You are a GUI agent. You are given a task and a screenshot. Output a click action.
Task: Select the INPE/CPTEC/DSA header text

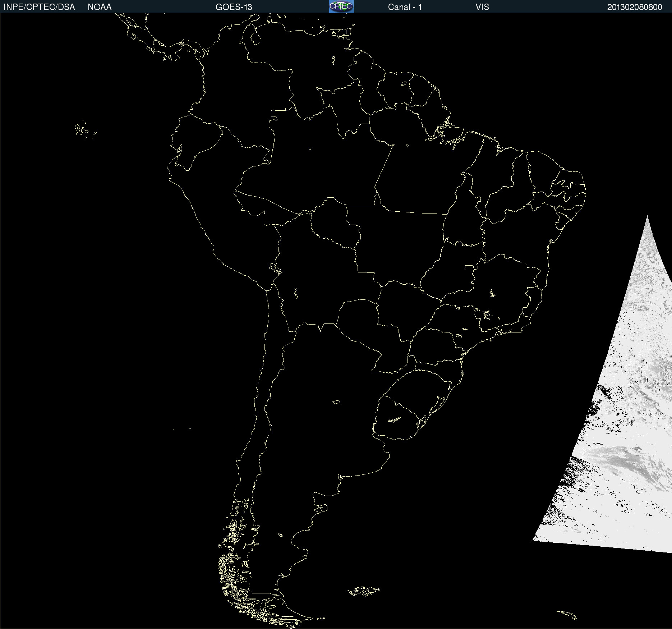click(x=39, y=7)
